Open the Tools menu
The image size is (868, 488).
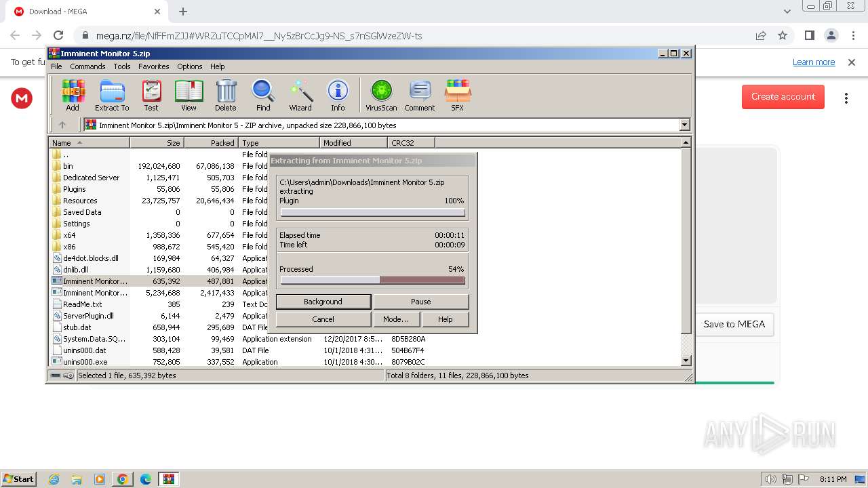[x=122, y=66]
